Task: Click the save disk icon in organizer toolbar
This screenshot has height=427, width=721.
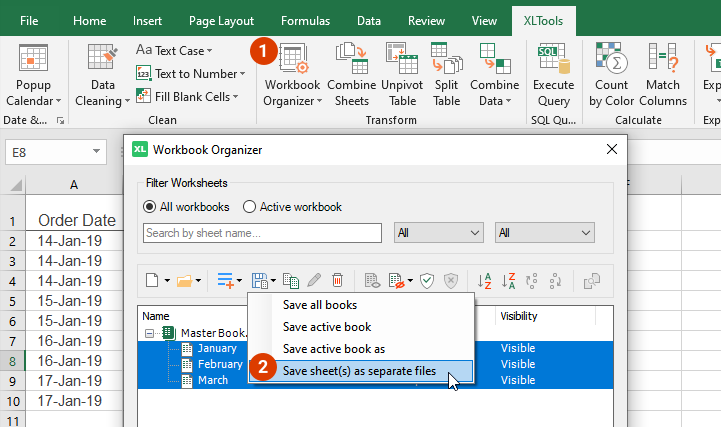Action: pyautogui.click(x=260, y=280)
